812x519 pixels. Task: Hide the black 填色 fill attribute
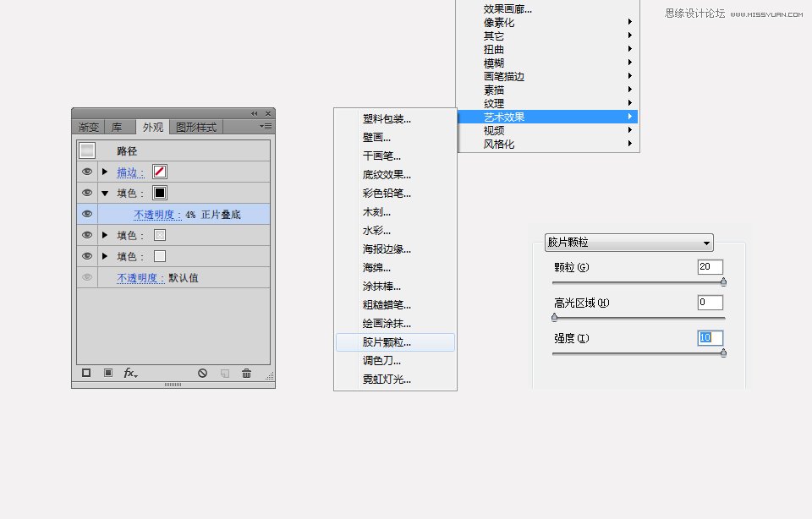click(x=87, y=193)
